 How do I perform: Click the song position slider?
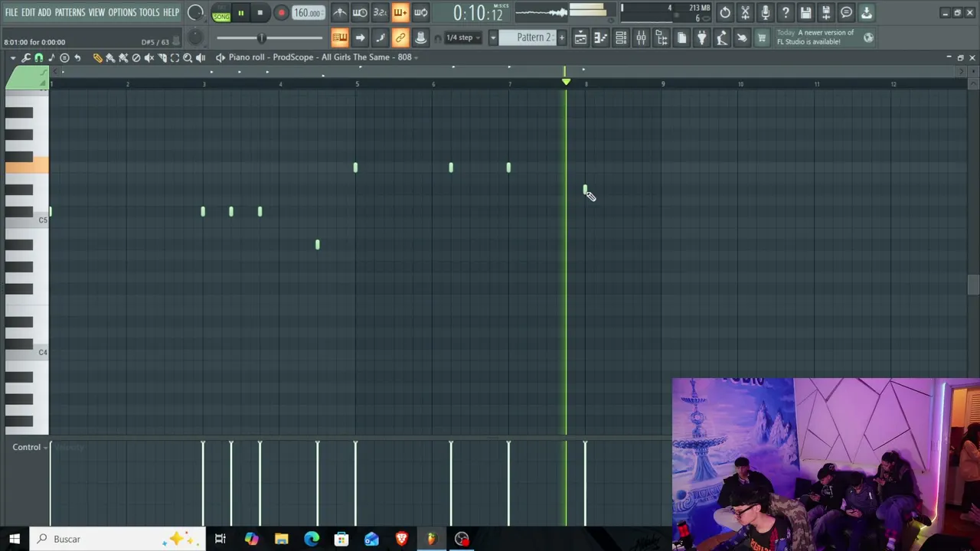coord(269,37)
